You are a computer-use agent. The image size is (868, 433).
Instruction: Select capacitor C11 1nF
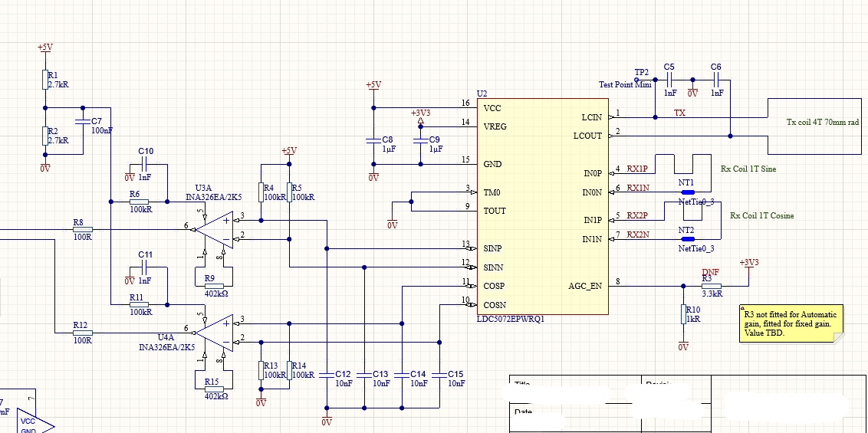point(144,267)
